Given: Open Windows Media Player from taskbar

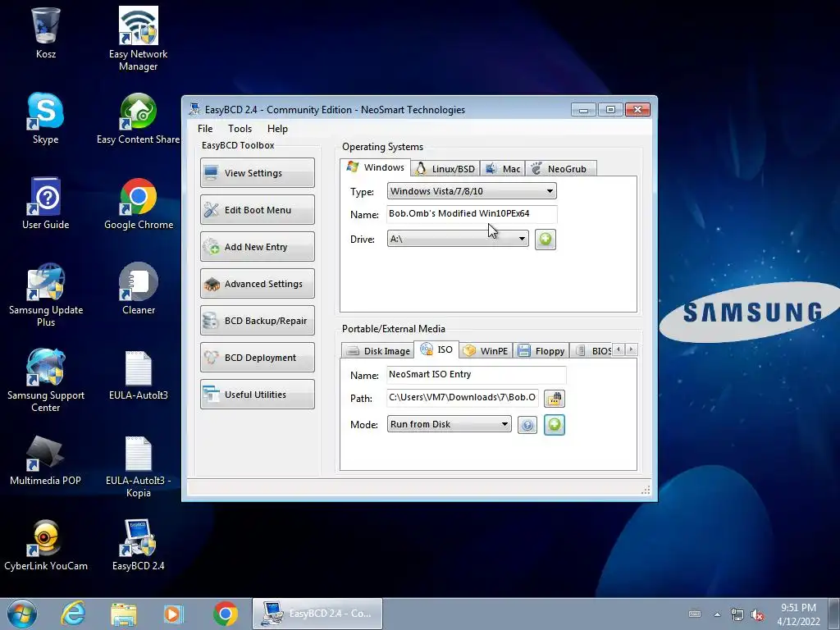Looking at the screenshot, I should click(173, 614).
